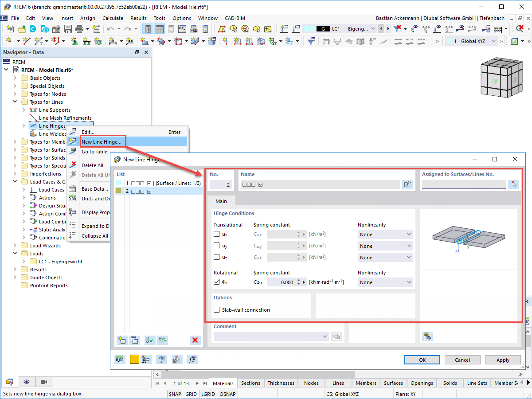Open the ux Nonlinearity dropdown
The width and height of the screenshot is (532, 399).
385,234
